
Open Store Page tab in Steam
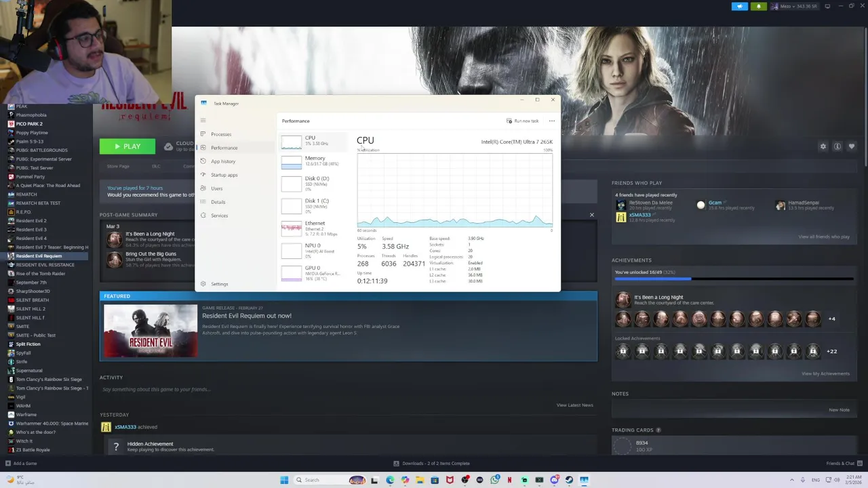(x=118, y=166)
